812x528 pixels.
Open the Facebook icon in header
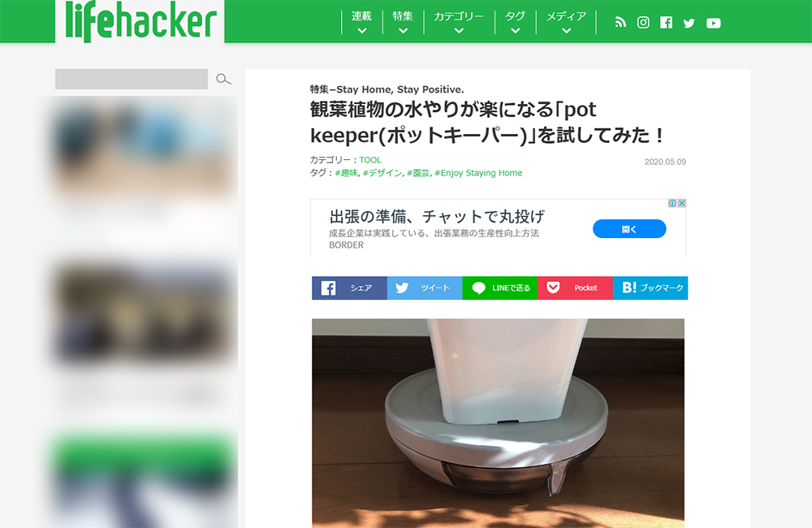(x=666, y=22)
